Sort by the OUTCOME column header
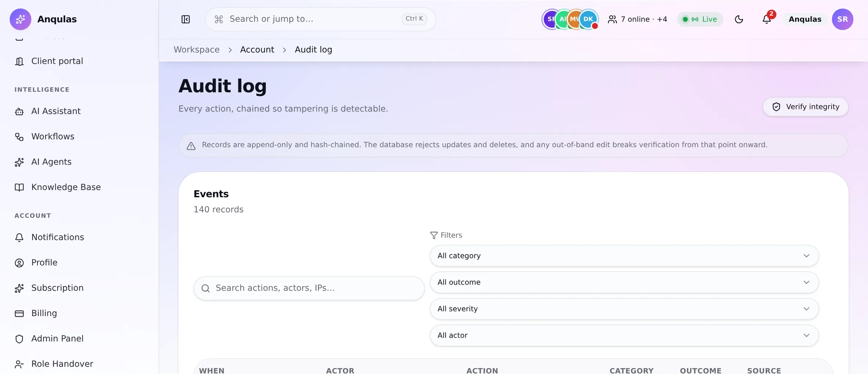 click(x=700, y=370)
